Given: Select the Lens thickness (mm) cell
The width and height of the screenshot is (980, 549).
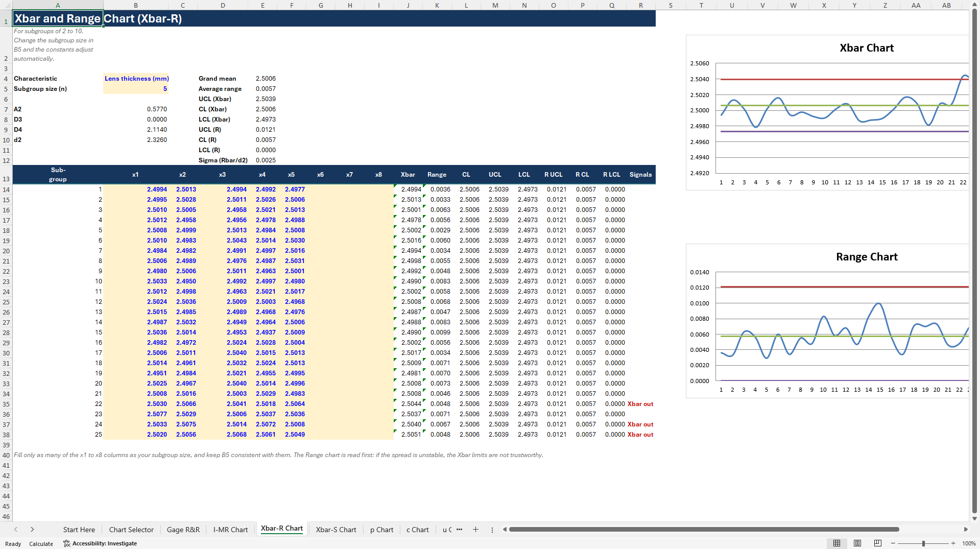Looking at the screenshot, I should point(136,79).
